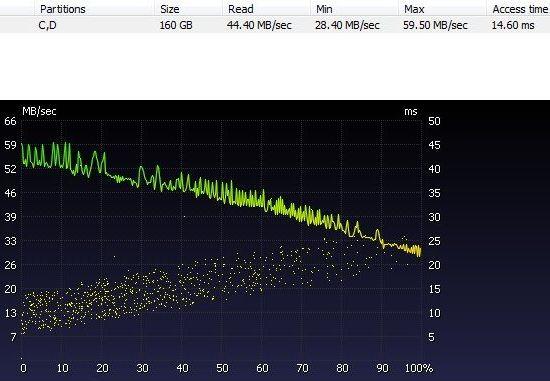Click the 28.40 MB/sec min value
The height and width of the screenshot is (381, 550).
tap(347, 25)
